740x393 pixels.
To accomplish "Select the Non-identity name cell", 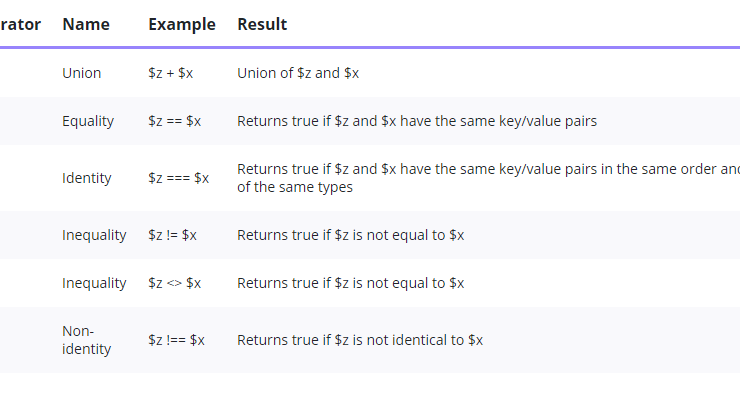I will [87, 340].
